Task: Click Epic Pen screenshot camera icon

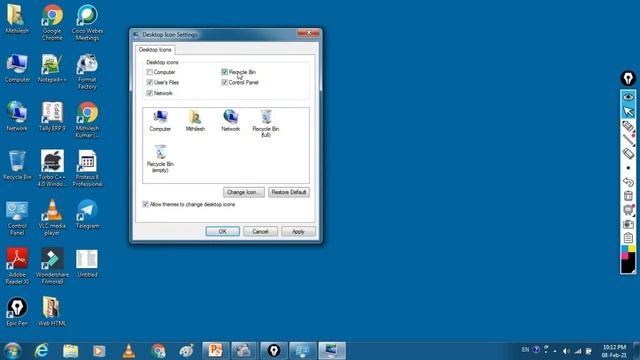Action: [628, 224]
